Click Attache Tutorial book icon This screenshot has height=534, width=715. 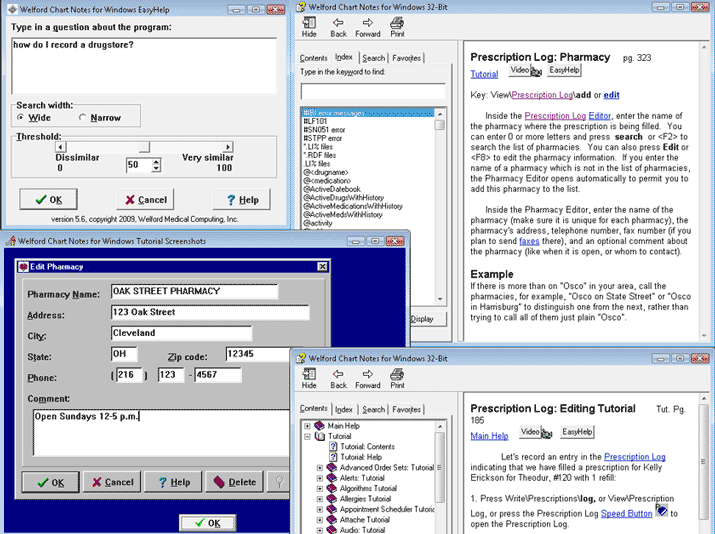click(x=332, y=520)
